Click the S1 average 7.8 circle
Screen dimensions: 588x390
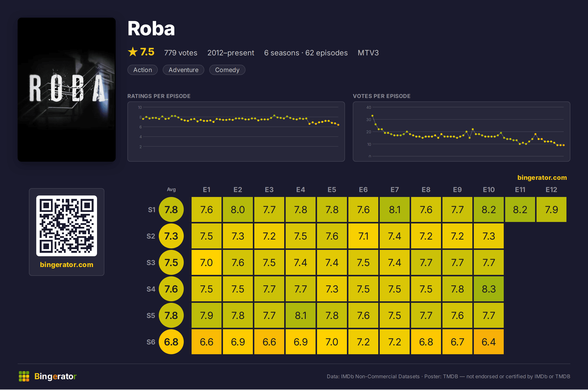click(x=171, y=210)
